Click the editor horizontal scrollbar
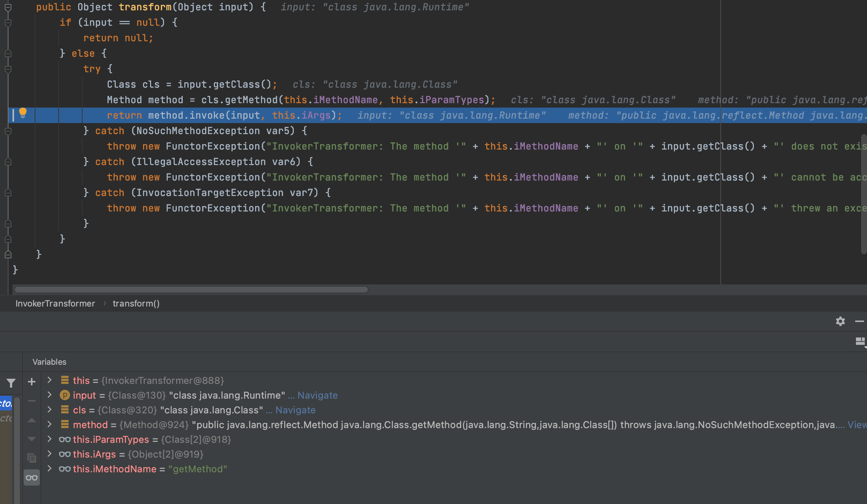Viewport: 867px width, 504px height. (191, 290)
